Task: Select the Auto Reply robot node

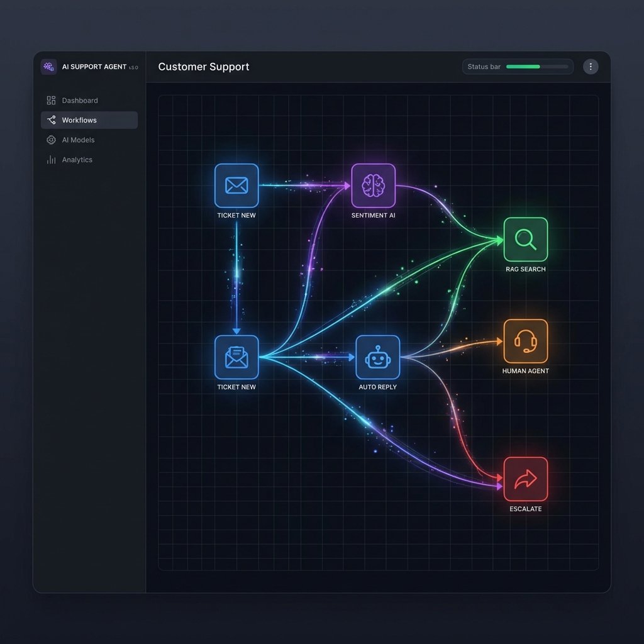Action: tap(377, 356)
